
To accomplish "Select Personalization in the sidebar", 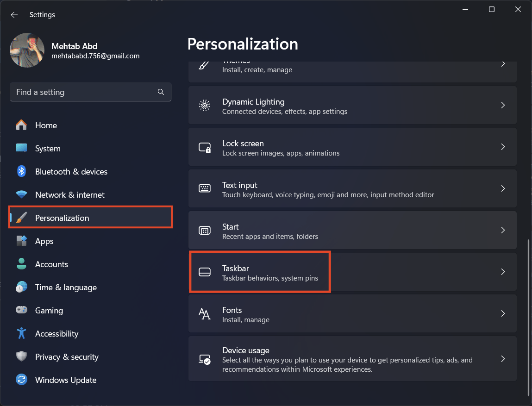I will [62, 218].
